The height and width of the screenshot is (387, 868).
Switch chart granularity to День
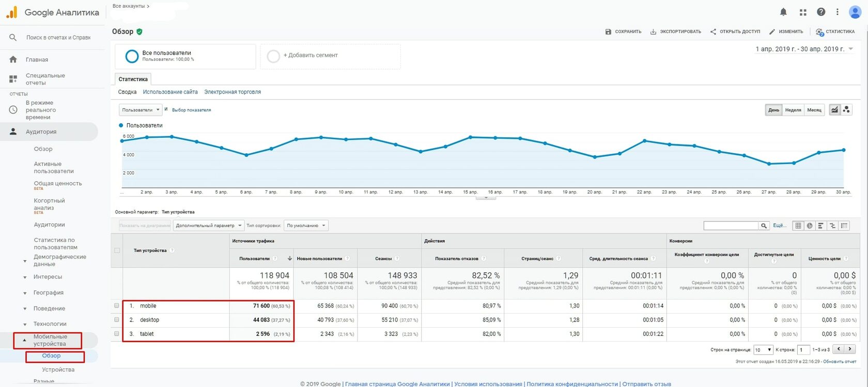tap(773, 110)
